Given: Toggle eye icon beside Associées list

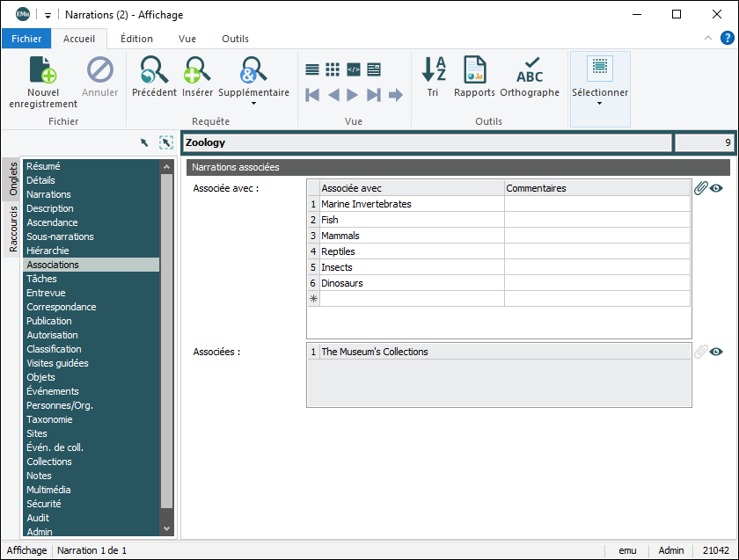Looking at the screenshot, I should click(x=717, y=352).
